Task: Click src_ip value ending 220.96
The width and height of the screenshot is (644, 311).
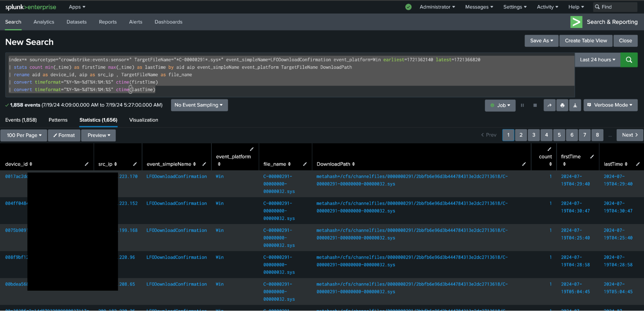Action: (x=127, y=257)
